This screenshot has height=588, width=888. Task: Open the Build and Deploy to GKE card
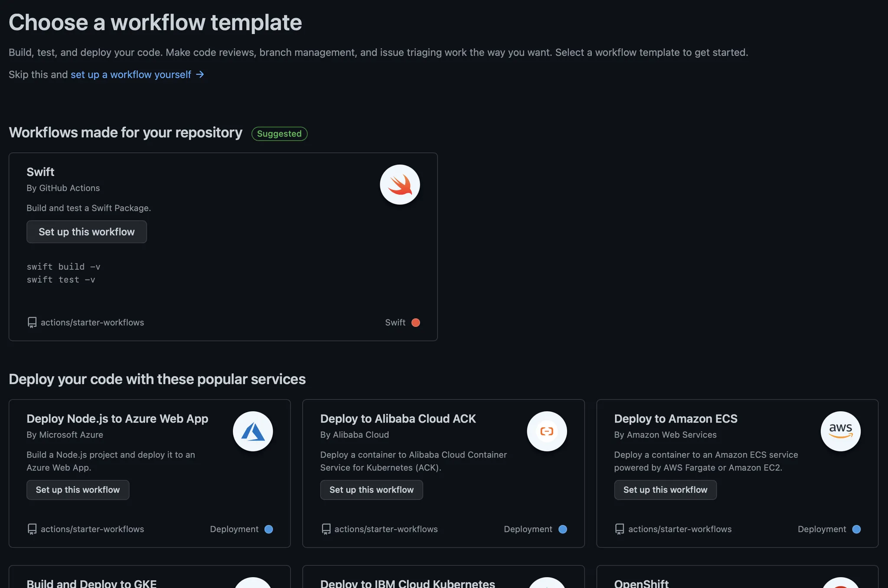91,583
